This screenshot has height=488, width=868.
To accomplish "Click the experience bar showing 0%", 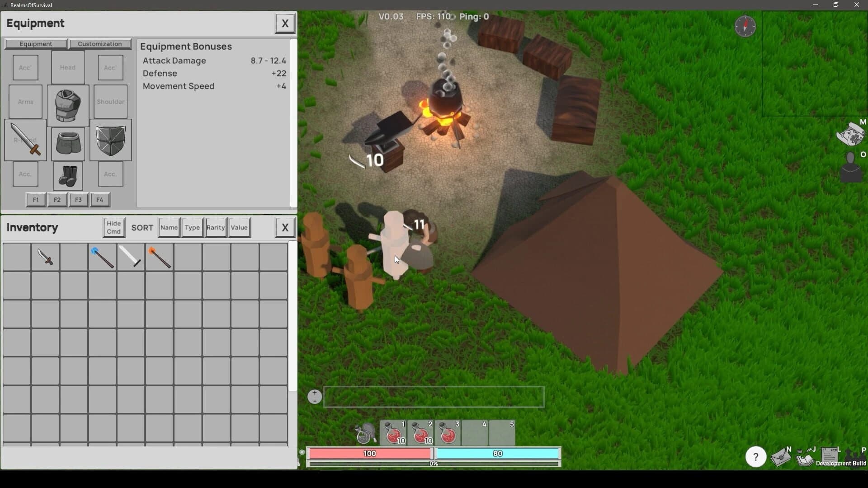I will (434, 464).
